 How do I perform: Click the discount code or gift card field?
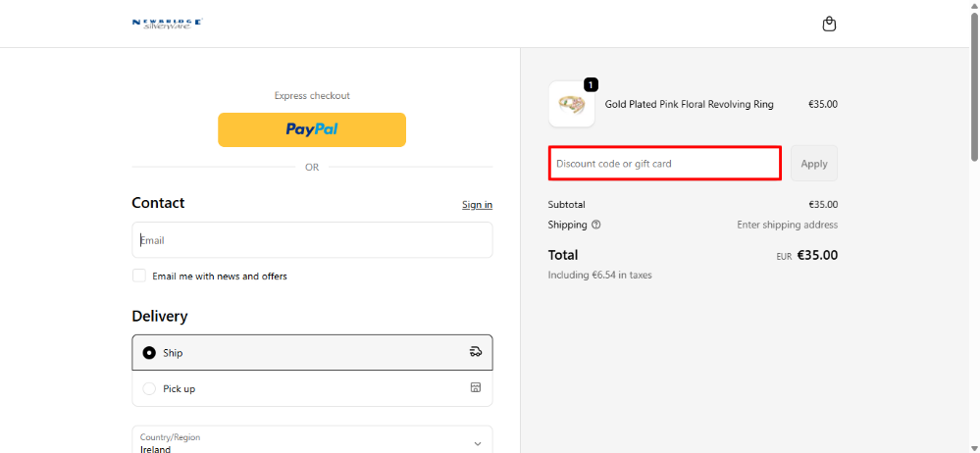click(664, 164)
